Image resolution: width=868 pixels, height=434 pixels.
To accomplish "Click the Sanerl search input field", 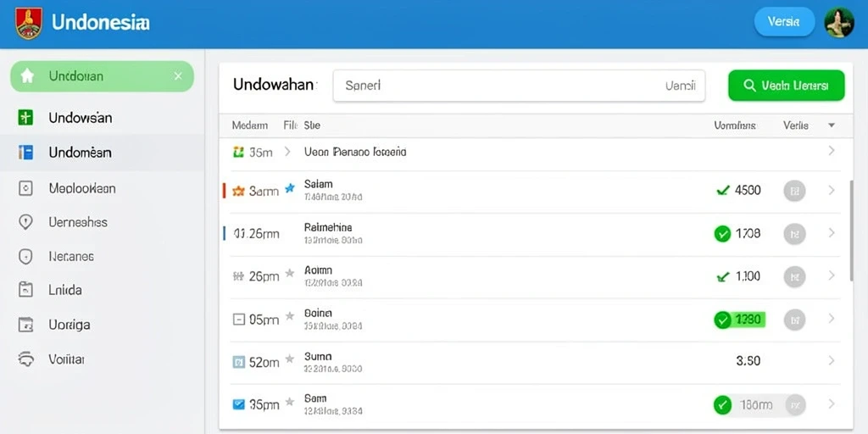I will (x=519, y=86).
